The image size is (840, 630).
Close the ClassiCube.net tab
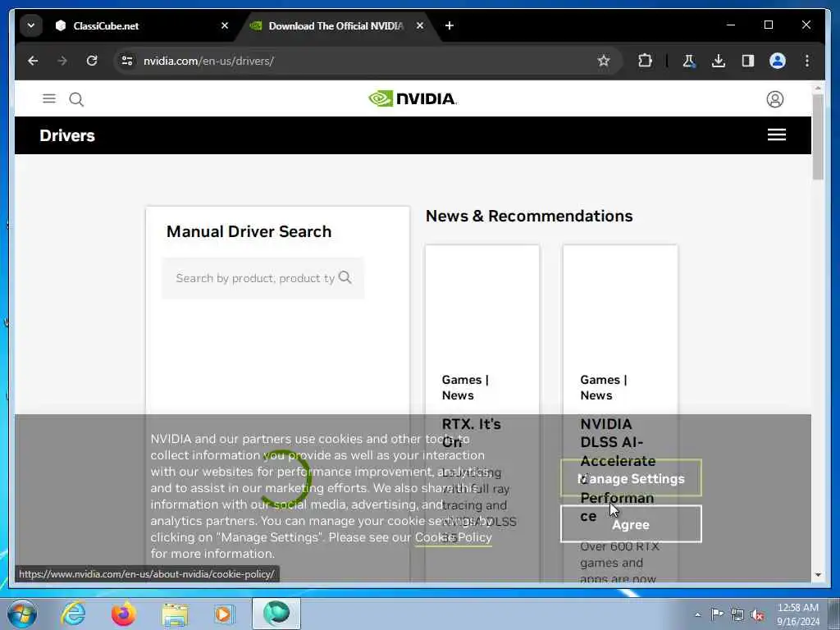tap(225, 25)
